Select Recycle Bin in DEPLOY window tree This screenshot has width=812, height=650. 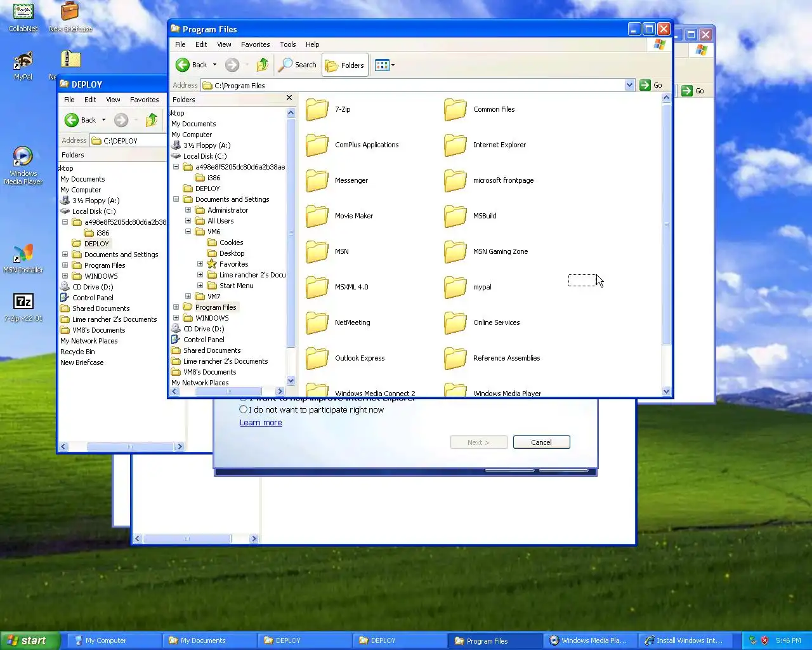point(77,352)
